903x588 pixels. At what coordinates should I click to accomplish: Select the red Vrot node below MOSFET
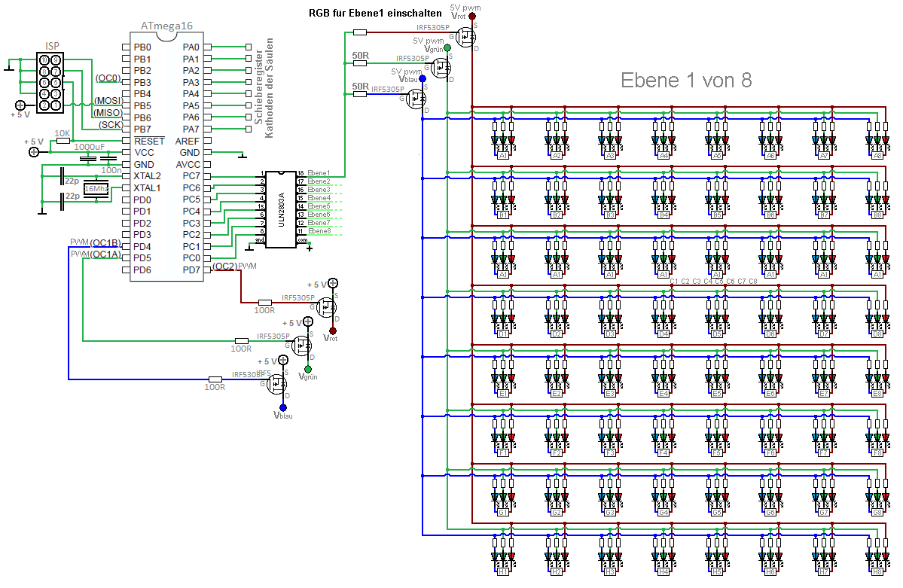click(x=332, y=331)
